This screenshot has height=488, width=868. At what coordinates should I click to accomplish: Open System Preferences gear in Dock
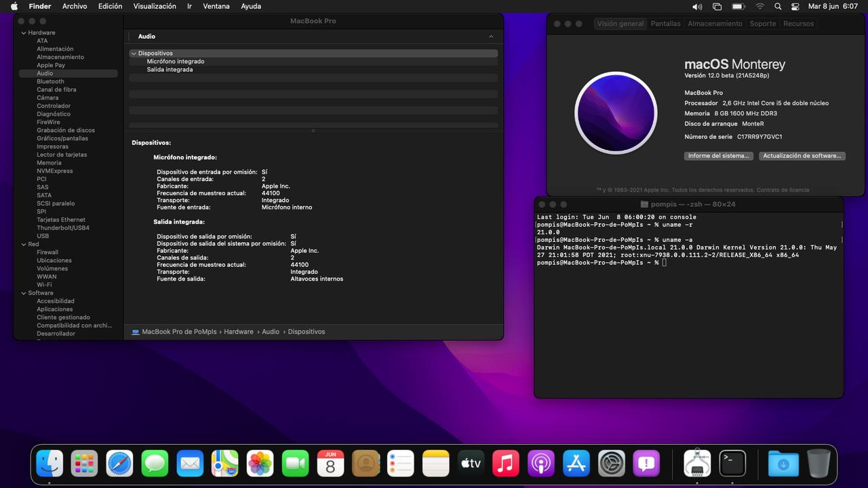tap(612, 464)
